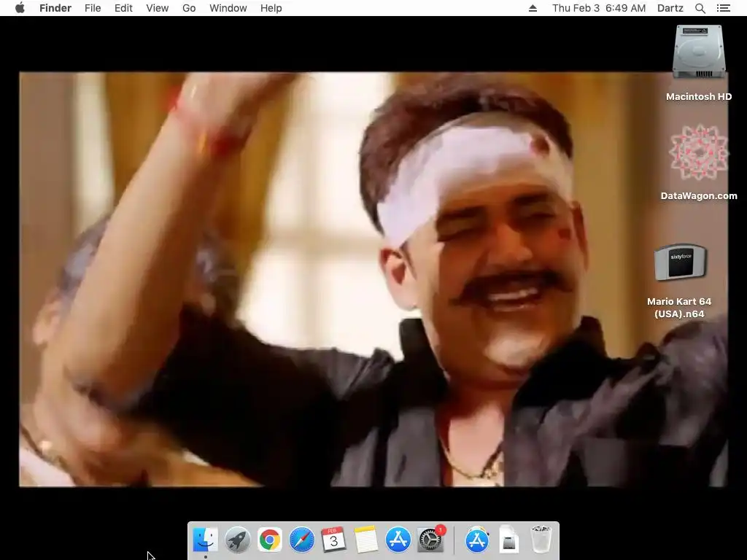
Task: Select the DataWagon.com desktop icon
Action: [699, 152]
